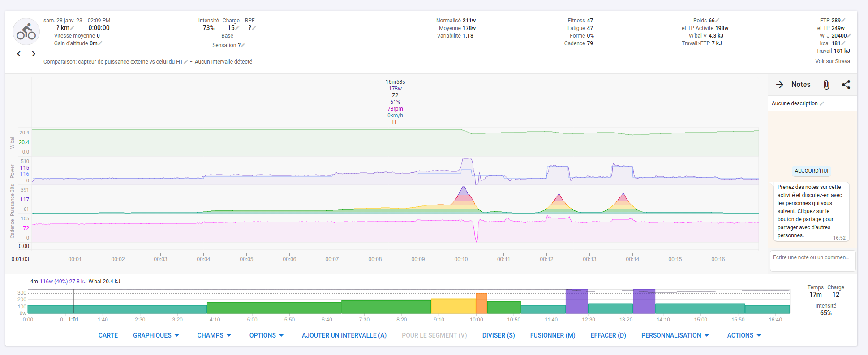The image size is (868, 355).
Task: Open the CHAMPS dropdown
Action: (214, 335)
